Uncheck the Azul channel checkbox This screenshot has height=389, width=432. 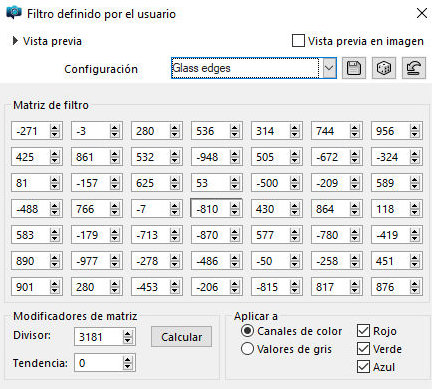point(363,367)
